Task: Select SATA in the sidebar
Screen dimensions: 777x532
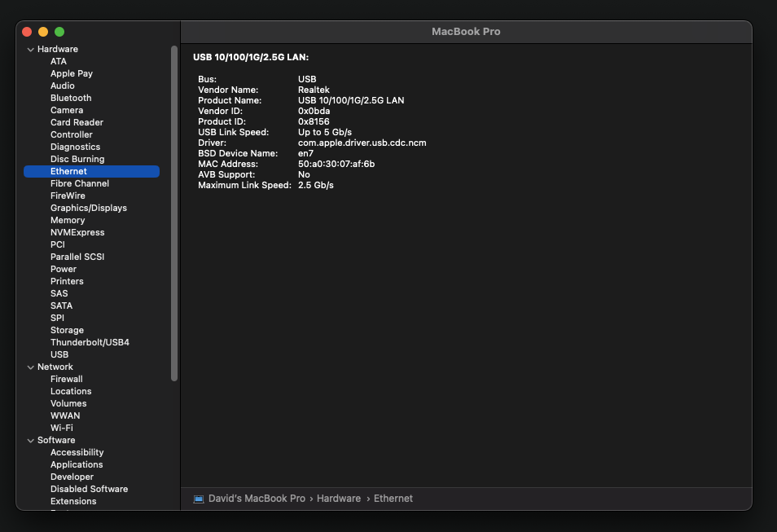Action: pos(61,306)
